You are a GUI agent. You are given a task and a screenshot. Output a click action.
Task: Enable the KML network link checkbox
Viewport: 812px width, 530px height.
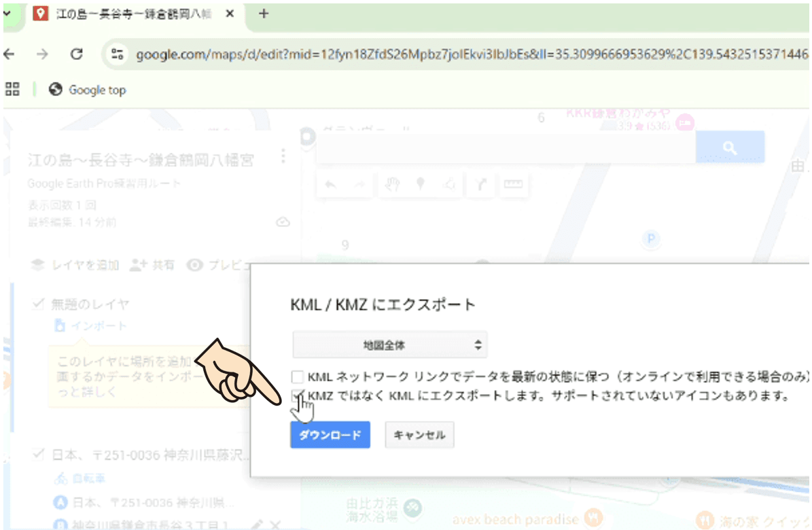click(x=298, y=376)
